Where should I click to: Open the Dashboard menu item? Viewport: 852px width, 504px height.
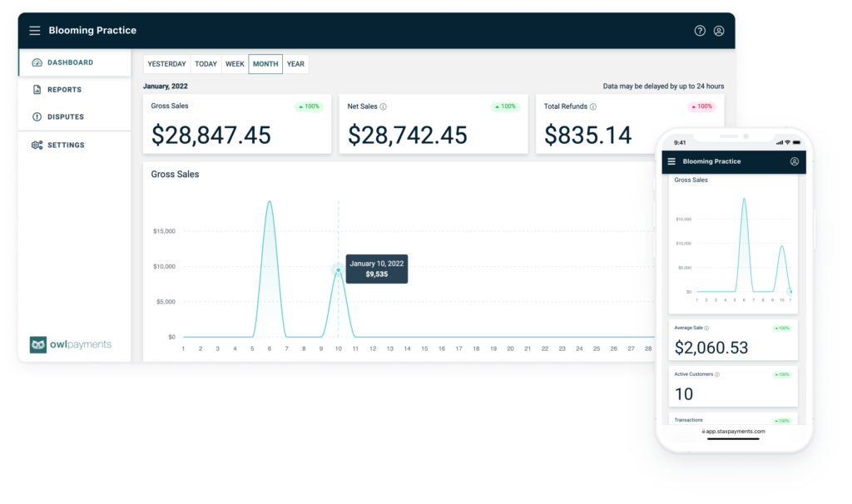click(x=75, y=62)
